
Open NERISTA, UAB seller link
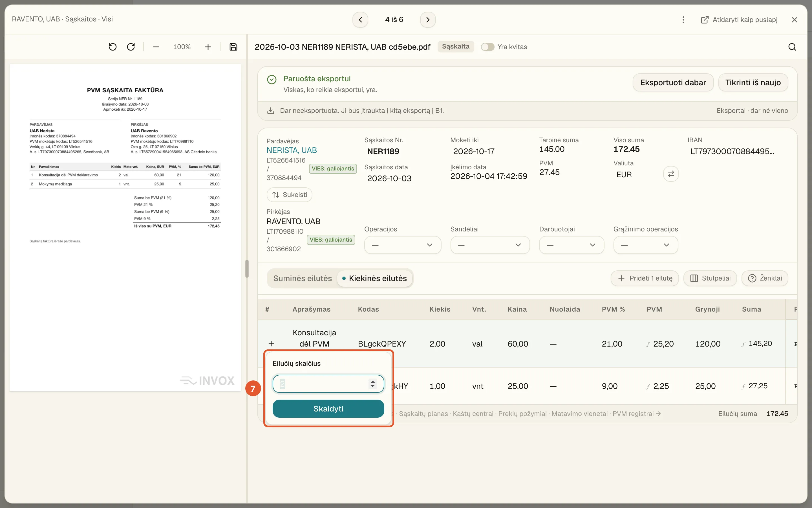point(292,150)
